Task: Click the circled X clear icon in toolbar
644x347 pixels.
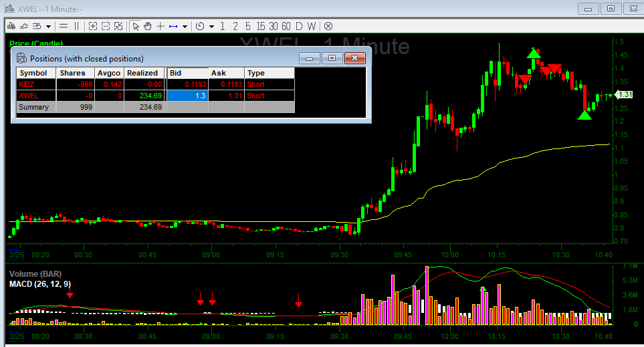Action: [328, 26]
